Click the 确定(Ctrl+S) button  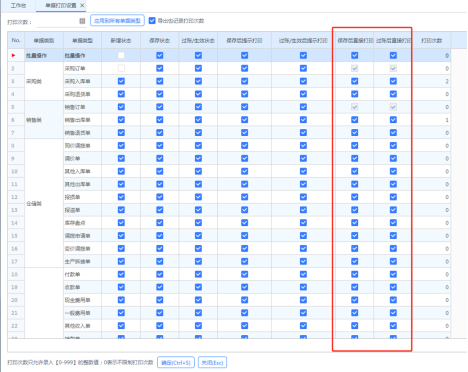pos(176,362)
